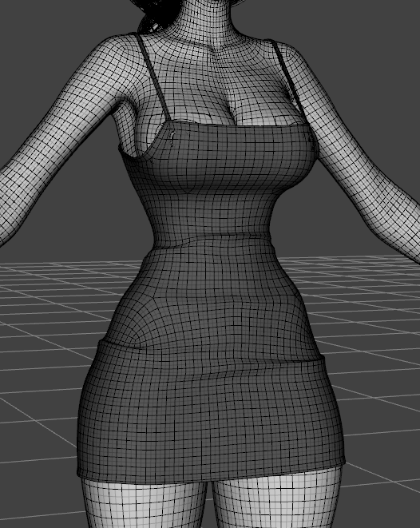Click the dark hair mesh behind the shoulder
Viewport: 420px width, 528px height.
pos(158,15)
